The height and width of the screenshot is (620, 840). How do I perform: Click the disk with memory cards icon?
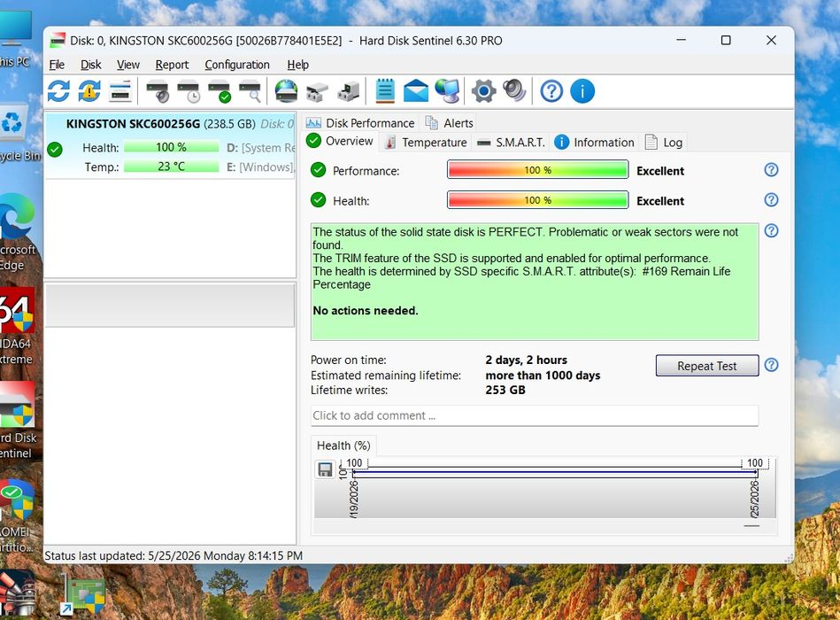(317, 91)
